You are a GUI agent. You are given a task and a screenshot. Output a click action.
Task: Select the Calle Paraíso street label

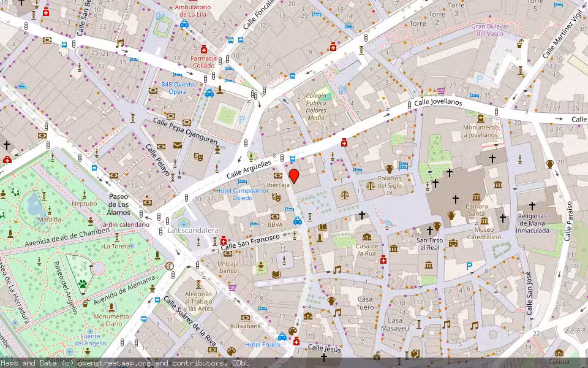click(x=568, y=221)
